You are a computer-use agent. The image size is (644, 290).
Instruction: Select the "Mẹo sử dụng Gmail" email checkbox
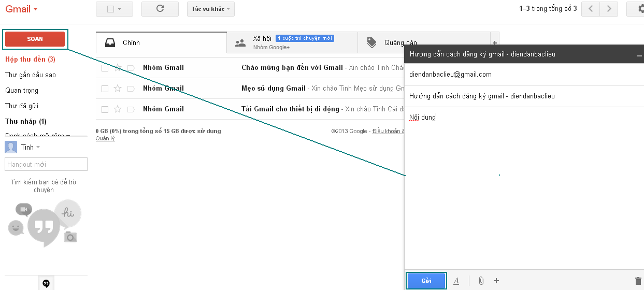click(x=105, y=89)
